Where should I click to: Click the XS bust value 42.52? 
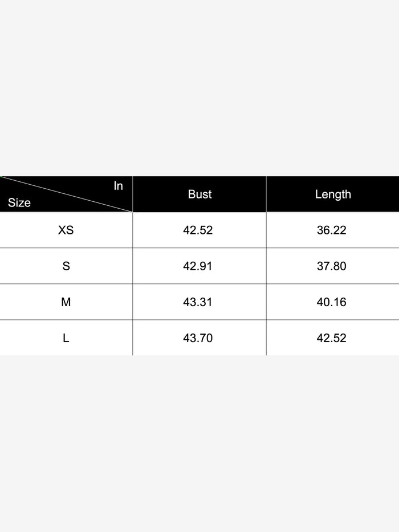198,230
